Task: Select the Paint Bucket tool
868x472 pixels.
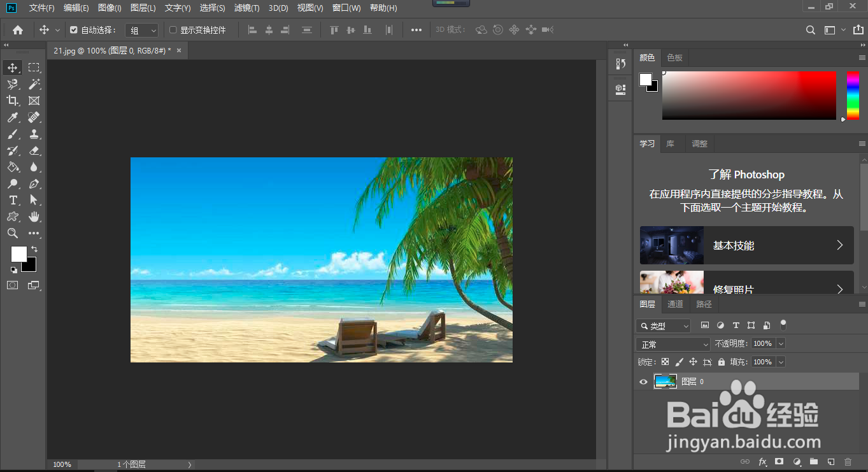Action: [x=12, y=167]
